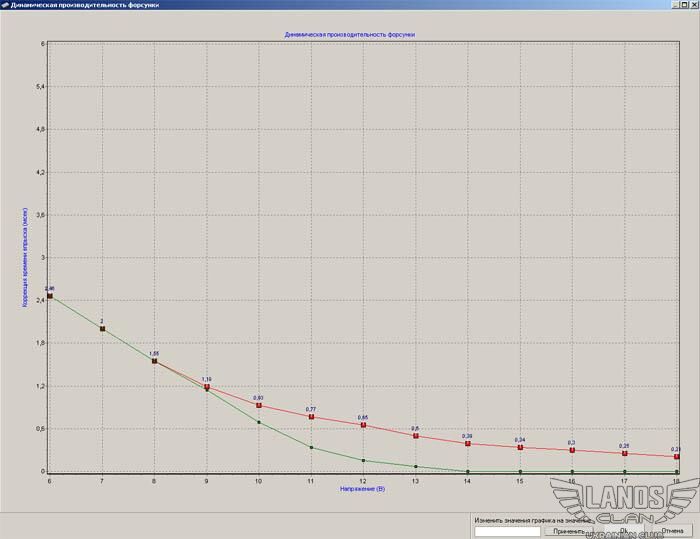Pick the red data point labeled 1,19
This screenshot has width=700, height=539.
(207, 387)
